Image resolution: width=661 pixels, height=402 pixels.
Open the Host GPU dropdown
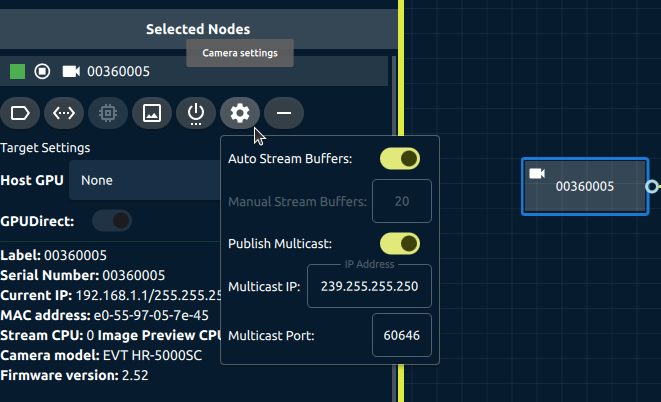(145, 180)
